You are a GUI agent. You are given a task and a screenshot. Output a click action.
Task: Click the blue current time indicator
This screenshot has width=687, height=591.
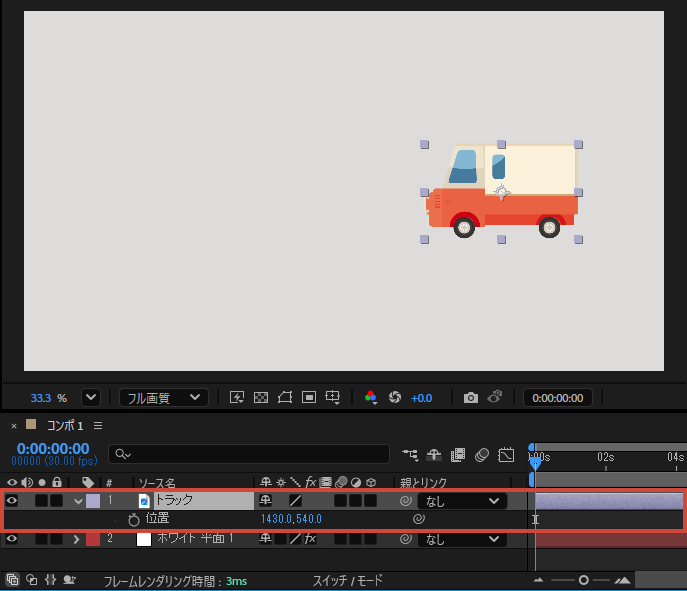pyautogui.click(x=535, y=463)
